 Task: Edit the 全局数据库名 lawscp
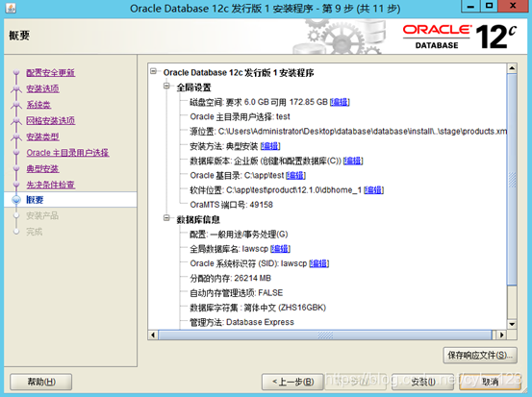pyautogui.click(x=280, y=249)
